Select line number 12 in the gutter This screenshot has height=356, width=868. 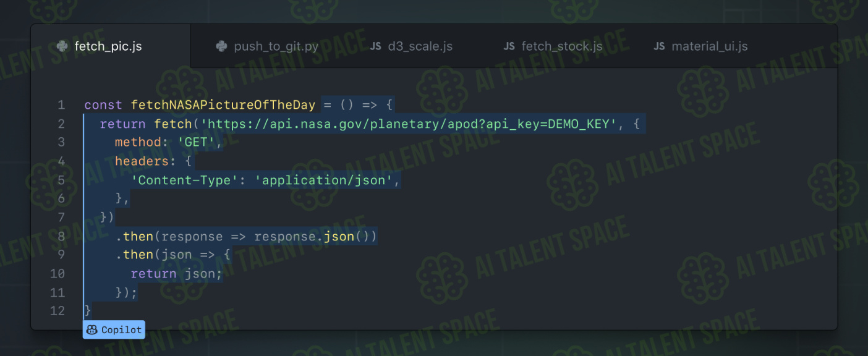[x=57, y=310]
